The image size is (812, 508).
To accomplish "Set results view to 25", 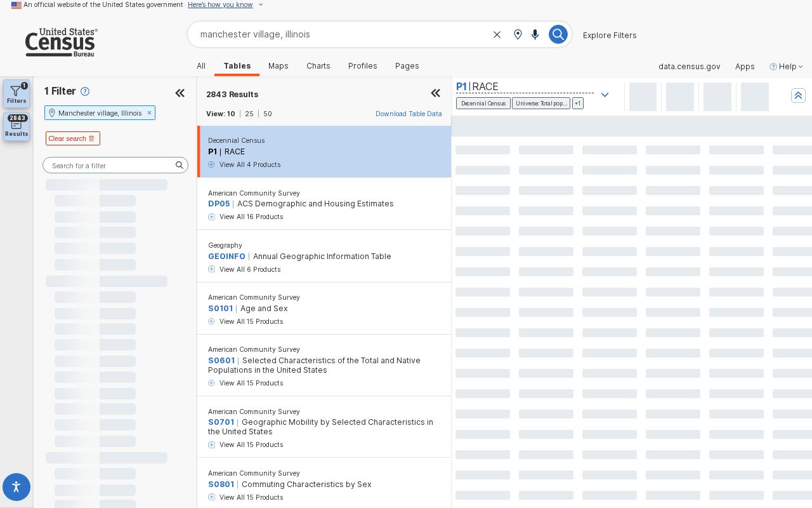I will click(249, 114).
